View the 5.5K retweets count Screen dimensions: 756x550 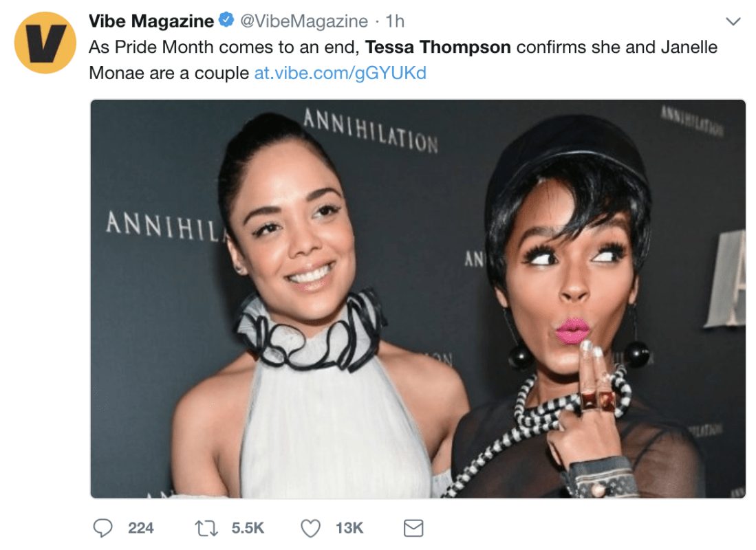pyautogui.click(x=248, y=528)
